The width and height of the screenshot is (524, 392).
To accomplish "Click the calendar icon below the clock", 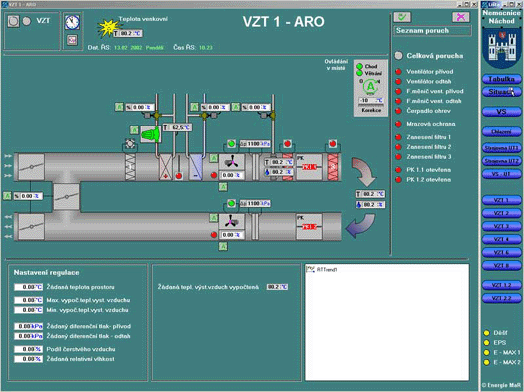I will coord(72,40).
